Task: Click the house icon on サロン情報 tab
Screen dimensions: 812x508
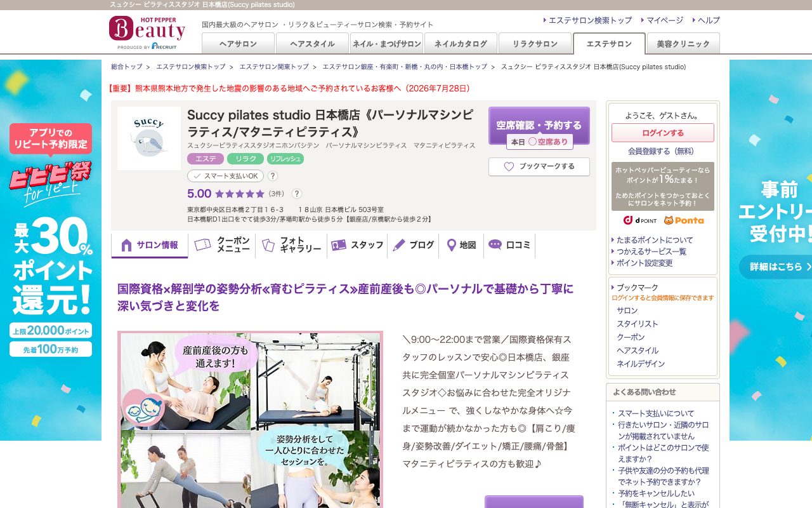Action: pos(126,245)
